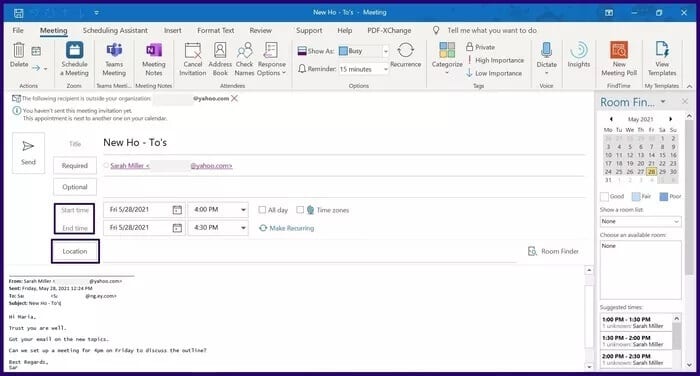Viewport: 700px width, 376px height.
Task: Open Start date calendar picker icon
Action: click(177, 210)
